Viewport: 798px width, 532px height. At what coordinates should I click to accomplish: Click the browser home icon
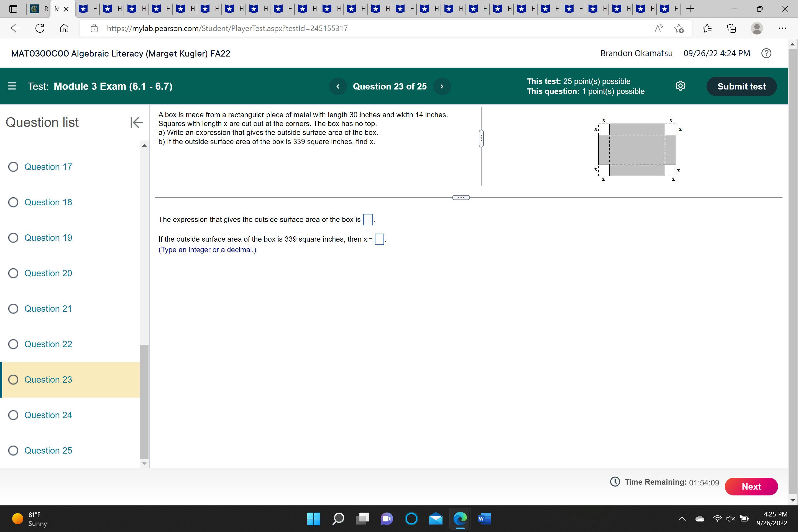[x=64, y=28]
